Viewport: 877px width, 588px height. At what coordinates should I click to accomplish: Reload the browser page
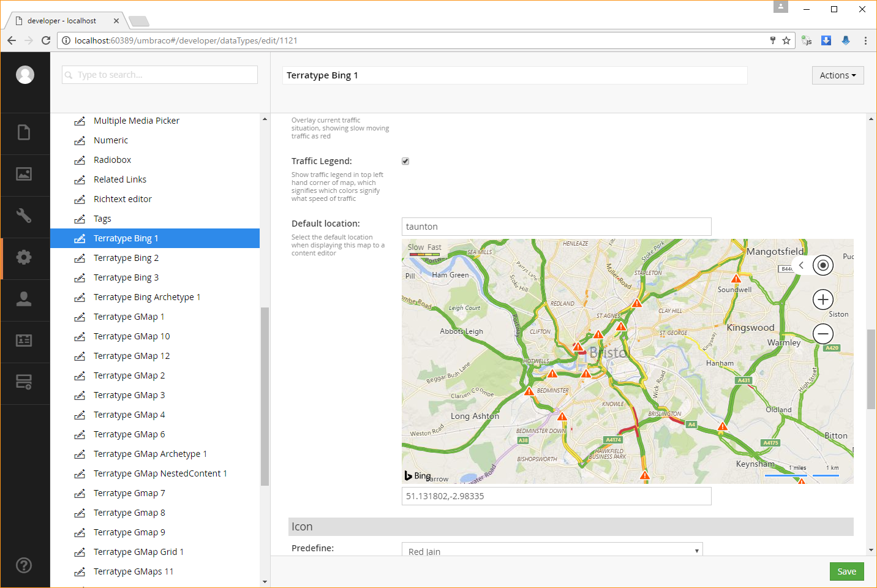tap(46, 40)
